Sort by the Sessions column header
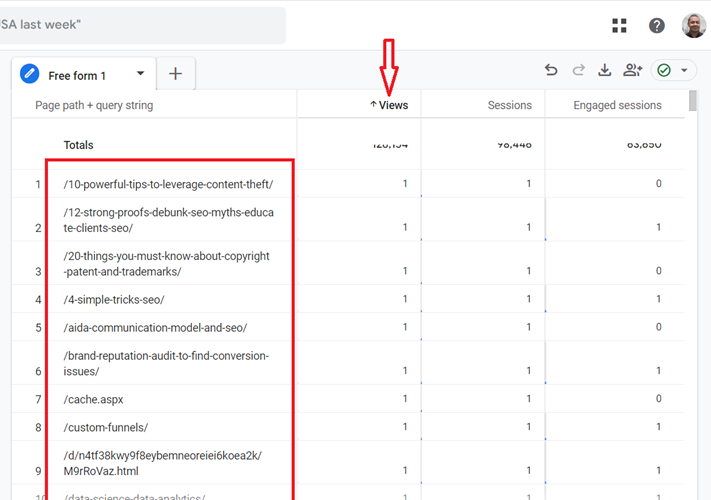 pos(510,105)
